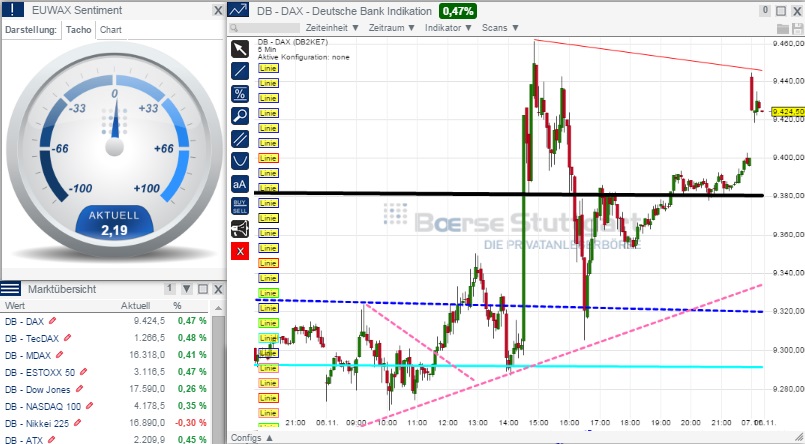The image size is (805, 444).
Task: Sort by the Aktuell column header
Action: pyautogui.click(x=136, y=306)
